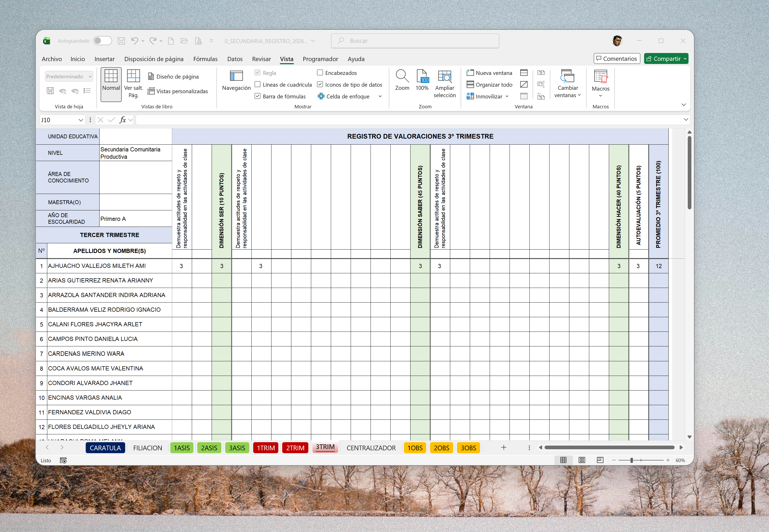Toggle the Autoguardado switch
This screenshot has height=532, width=769.
102,41
